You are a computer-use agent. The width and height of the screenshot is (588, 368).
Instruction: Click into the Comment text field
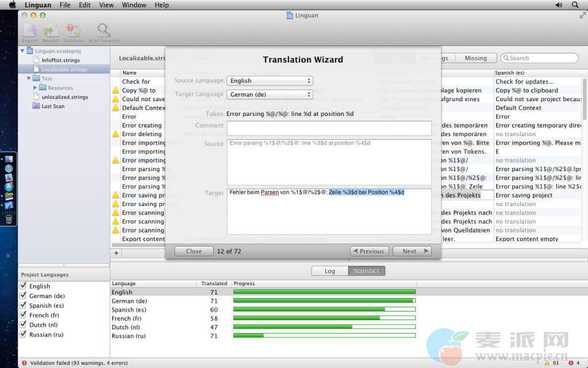(329, 128)
